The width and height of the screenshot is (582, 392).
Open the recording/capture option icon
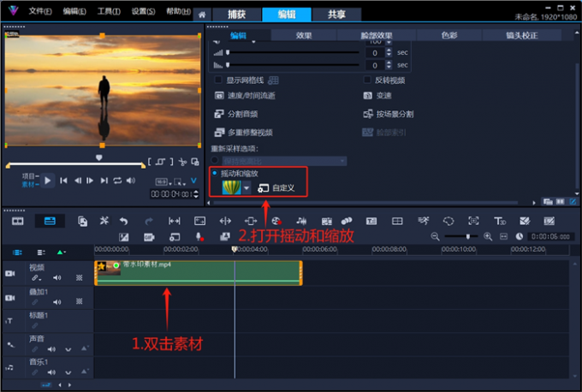click(x=276, y=221)
